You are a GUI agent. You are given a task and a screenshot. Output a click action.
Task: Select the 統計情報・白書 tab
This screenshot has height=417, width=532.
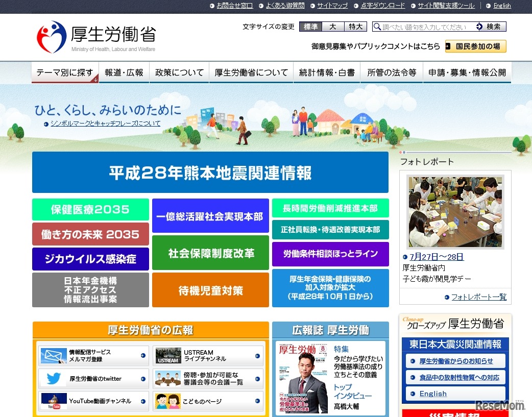[326, 72]
